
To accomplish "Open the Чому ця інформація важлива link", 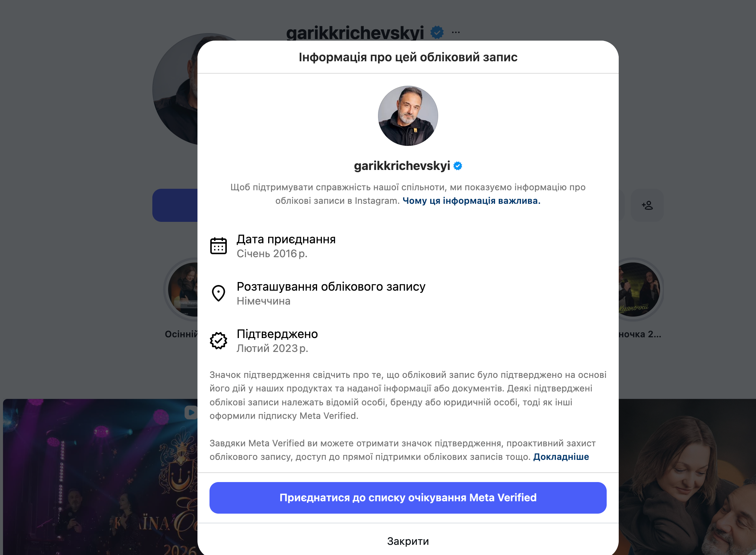I will [471, 201].
